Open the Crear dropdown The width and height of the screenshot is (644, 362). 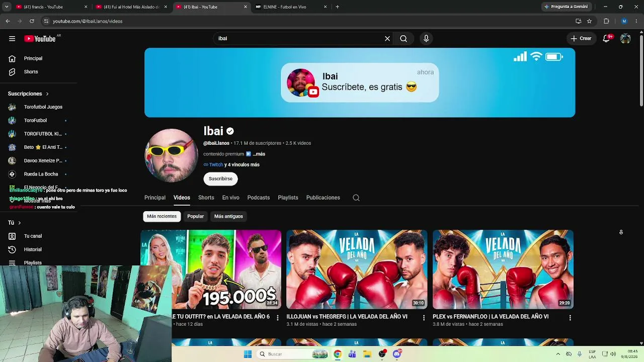[581, 39]
